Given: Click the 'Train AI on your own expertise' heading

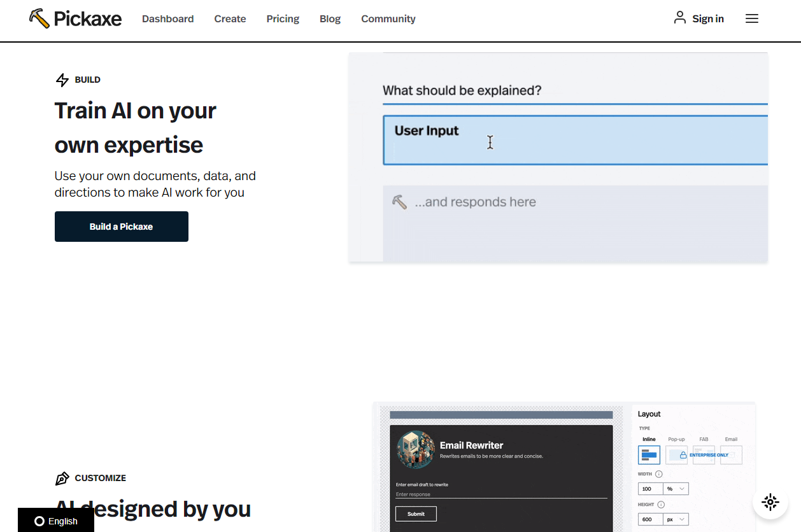Looking at the screenshot, I should (x=136, y=128).
